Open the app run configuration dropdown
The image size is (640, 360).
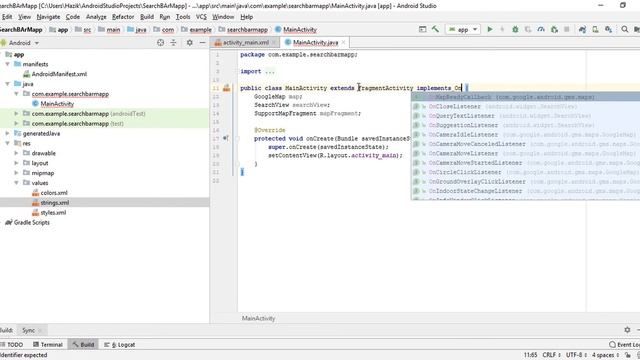tap(463, 29)
